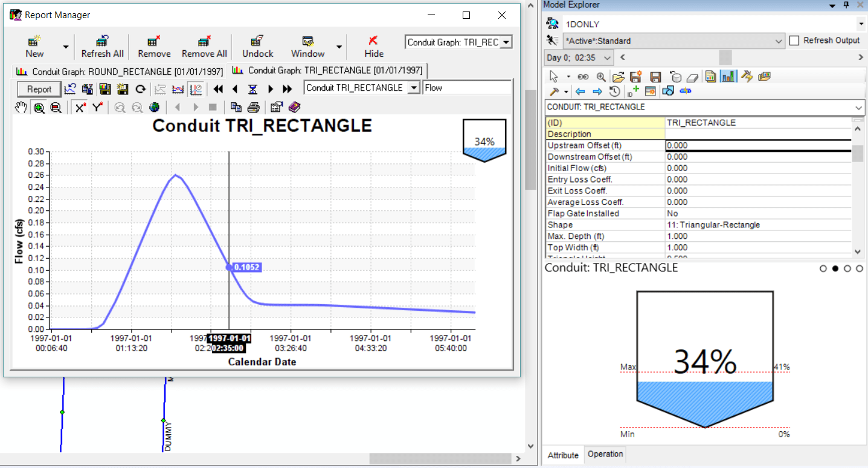Click the 0.1052 data point marker
The width and height of the screenshot is (868, 468).
[229, 267]
